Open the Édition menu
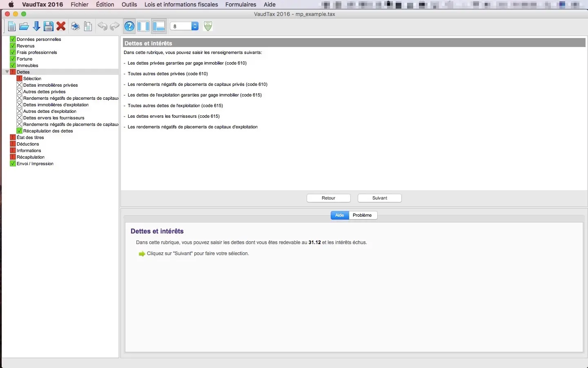Image resolution: width=588 pixels, height=368 pixels. point(105,4)
